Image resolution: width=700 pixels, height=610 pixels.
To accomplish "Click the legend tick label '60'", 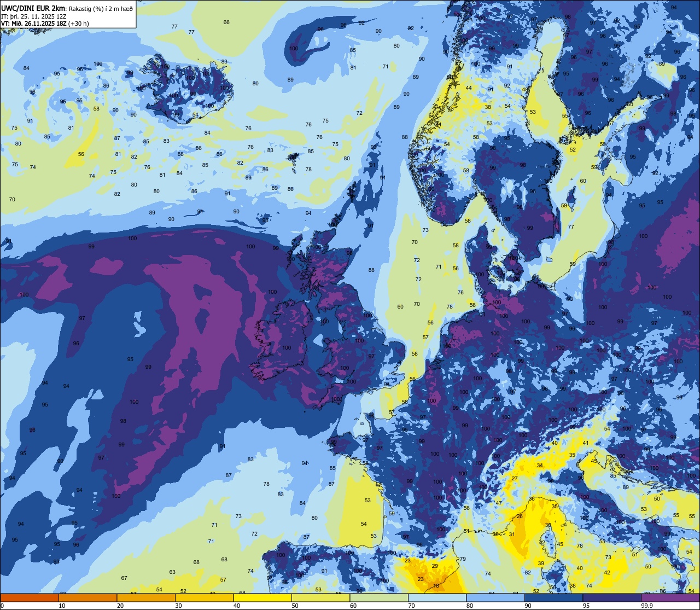I will pos(353,606).
